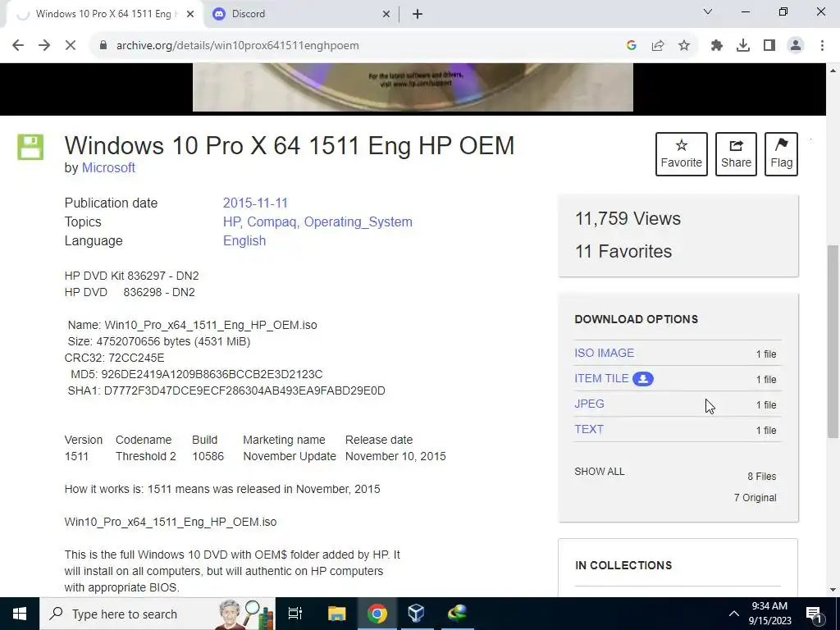Add the item to Favorites
This screenshot has width=840, height=630.
681,154
